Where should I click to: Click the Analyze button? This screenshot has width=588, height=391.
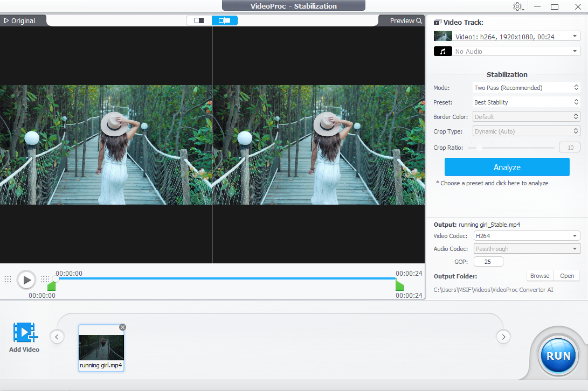507,167
